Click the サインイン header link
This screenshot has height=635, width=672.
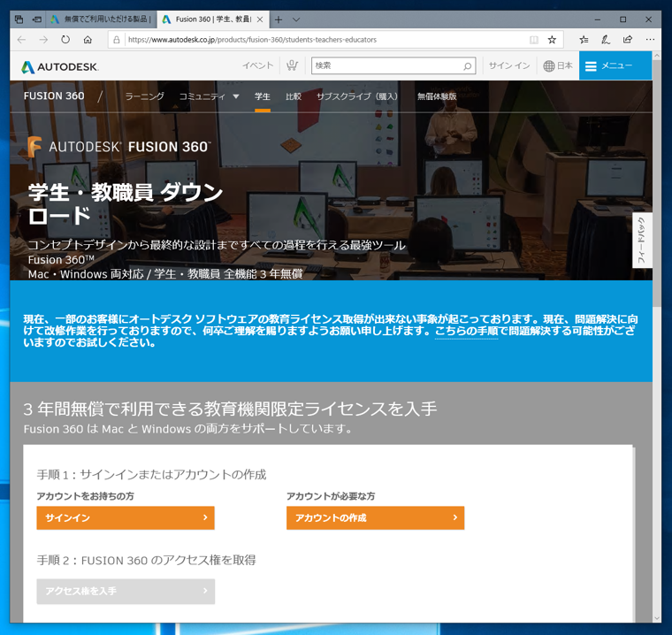pyautogui.click(x=509, y=65)
